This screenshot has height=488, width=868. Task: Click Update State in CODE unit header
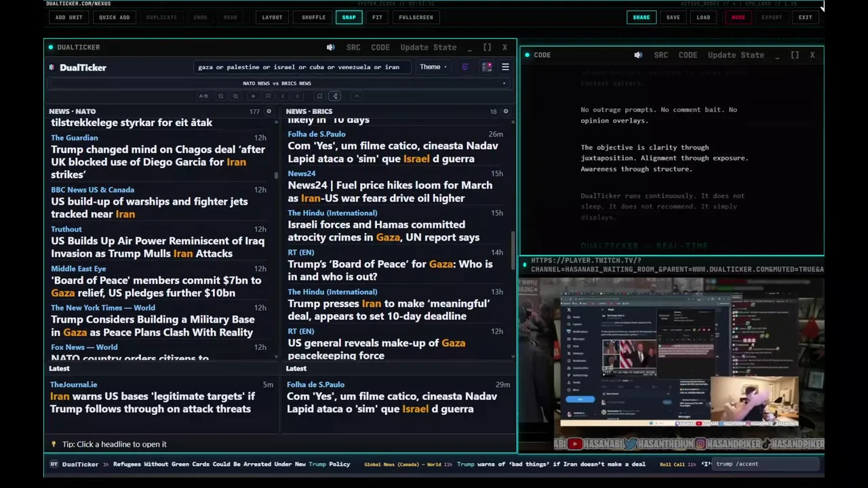coord(736,55)
